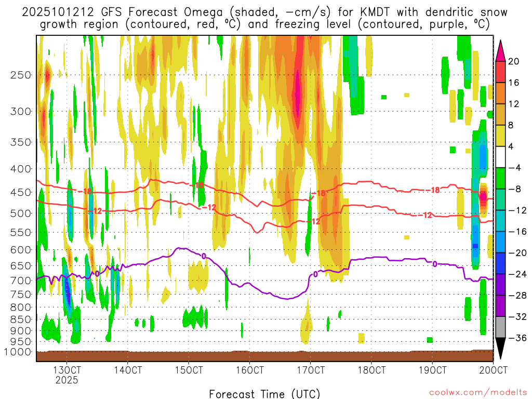Click the cyan -12 to -16 colorbar segment
532x399 pixels.
pos(500,221)
